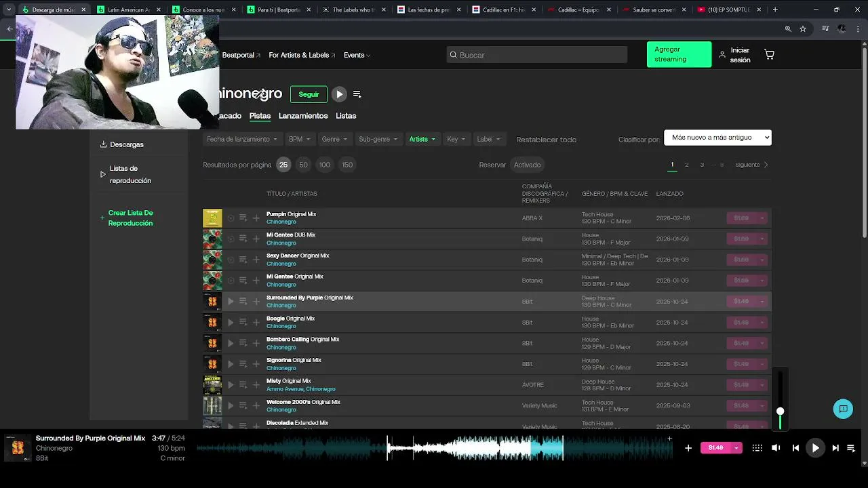Open browser zoom magnifier icon
The height and width of the screenshot is (488, 868).
[788, 29]
